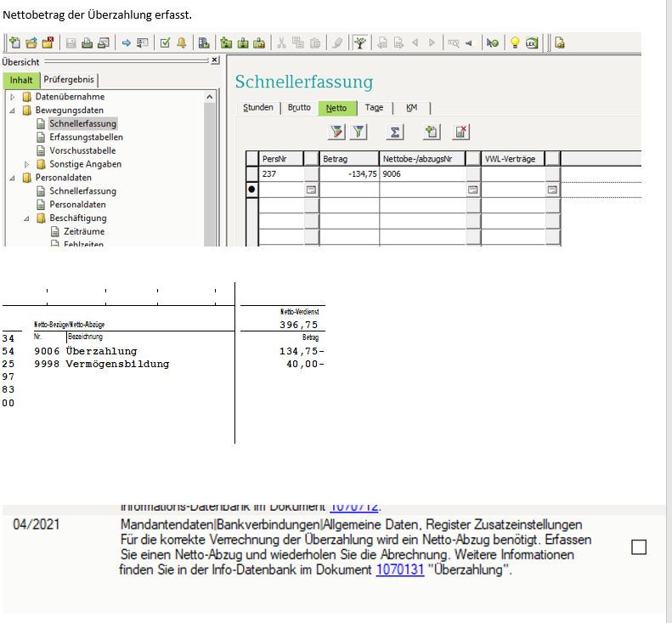
Task: Expand the Datenübernahme tree node
Action: pyautogui.click(x=13, y=97)
